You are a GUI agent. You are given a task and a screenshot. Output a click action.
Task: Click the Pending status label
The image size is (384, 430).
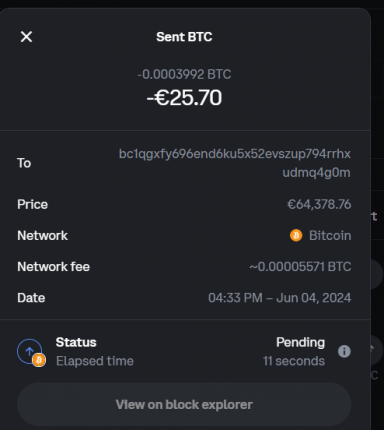[x=300, y=342]
